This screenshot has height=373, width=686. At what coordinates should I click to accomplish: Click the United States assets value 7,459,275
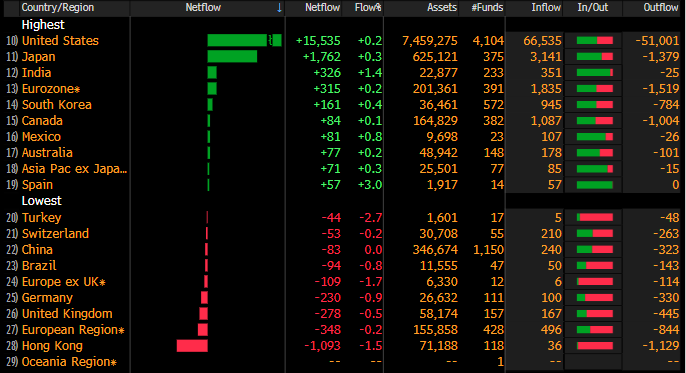[430, 41]
